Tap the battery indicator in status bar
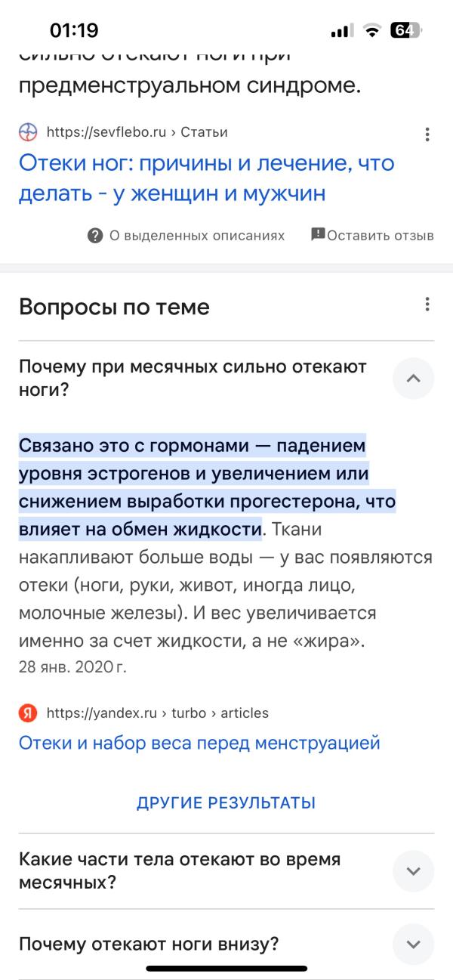The width and height of the screenshot is (453, 980). [405, 30]
